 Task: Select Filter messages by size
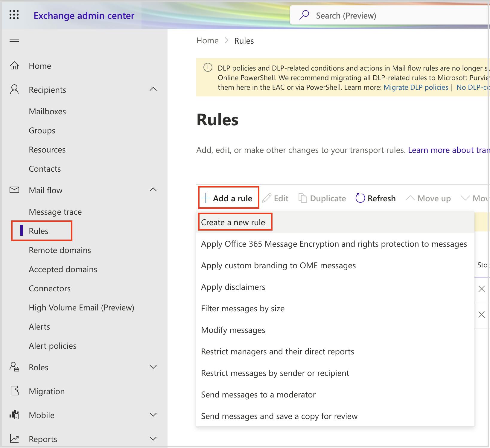(x=335, y=308)
